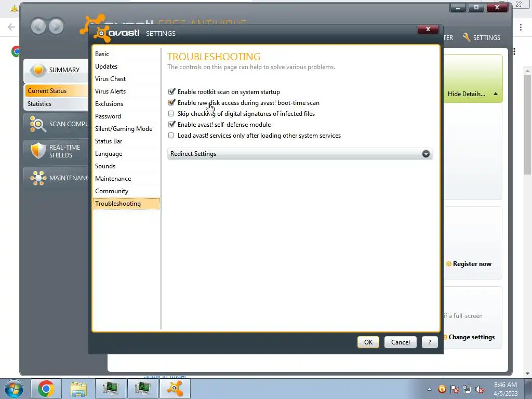The height and width of the screenshot is (399, 532).
Task: Click the muted volume tray icon
Action: (480, 389)
